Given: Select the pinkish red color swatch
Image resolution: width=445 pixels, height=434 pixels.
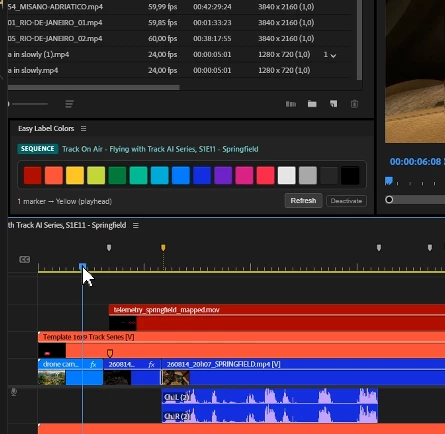Looking at the screenshot, I should pyautogui.click(x=265, y=175).
